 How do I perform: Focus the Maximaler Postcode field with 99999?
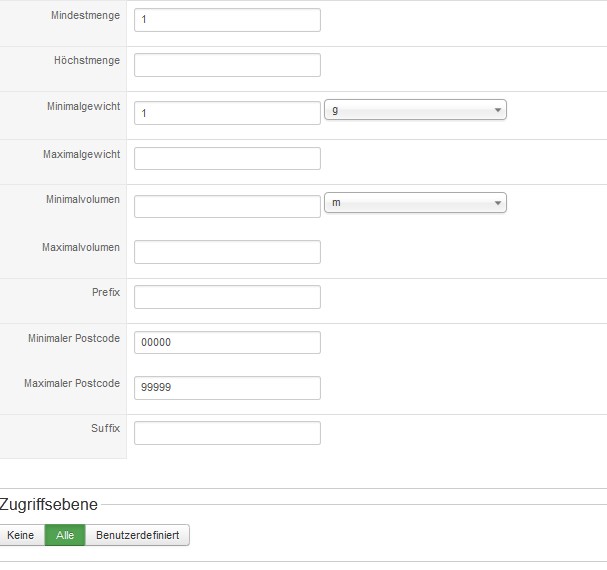pos(227,388)
